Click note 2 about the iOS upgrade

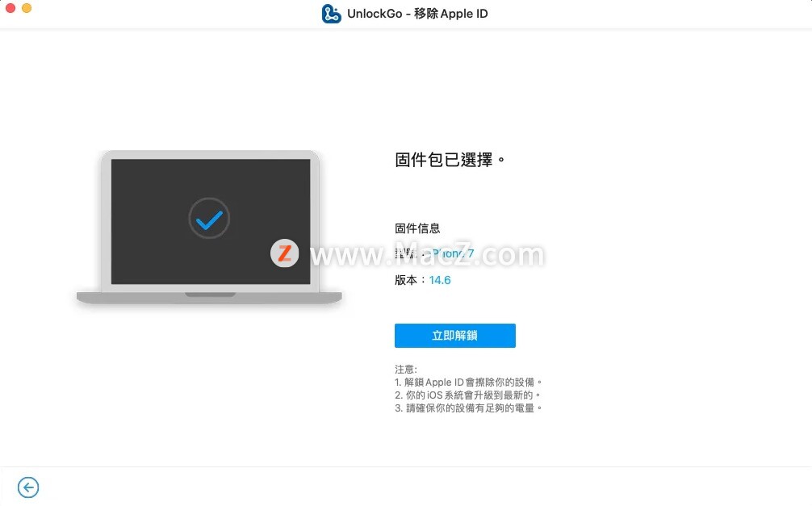[x=467, y=395]
